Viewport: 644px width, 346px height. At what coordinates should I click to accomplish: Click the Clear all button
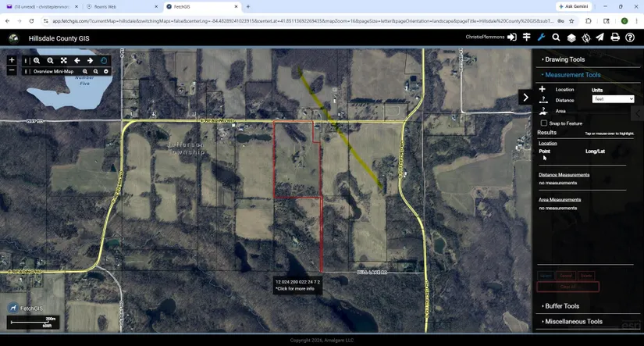[x=568, y=287]
